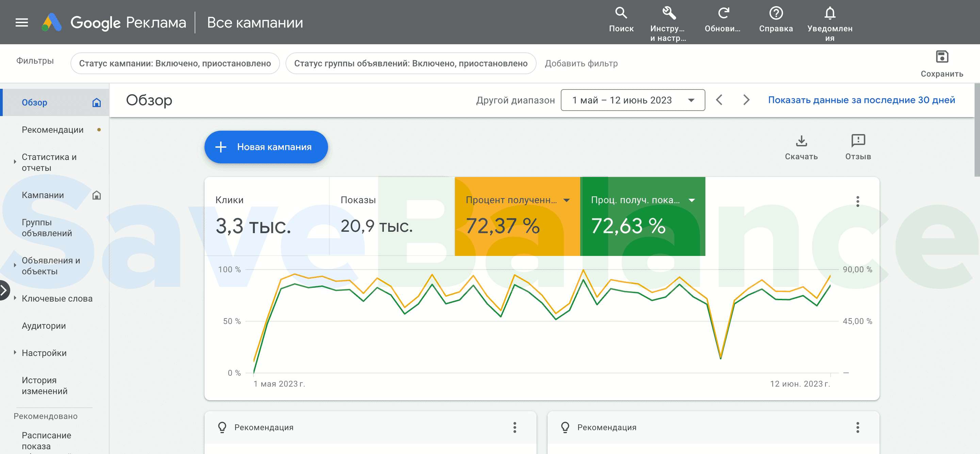Refresh data with the Обновить icon
980x454 pixels.
722,20
